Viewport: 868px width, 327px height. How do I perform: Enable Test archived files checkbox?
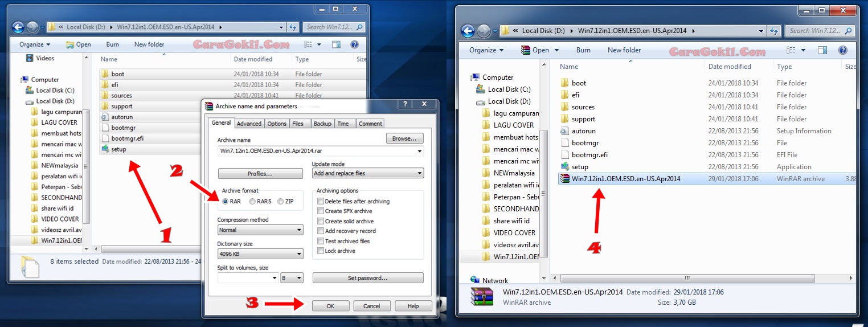[x=321, y=241]
